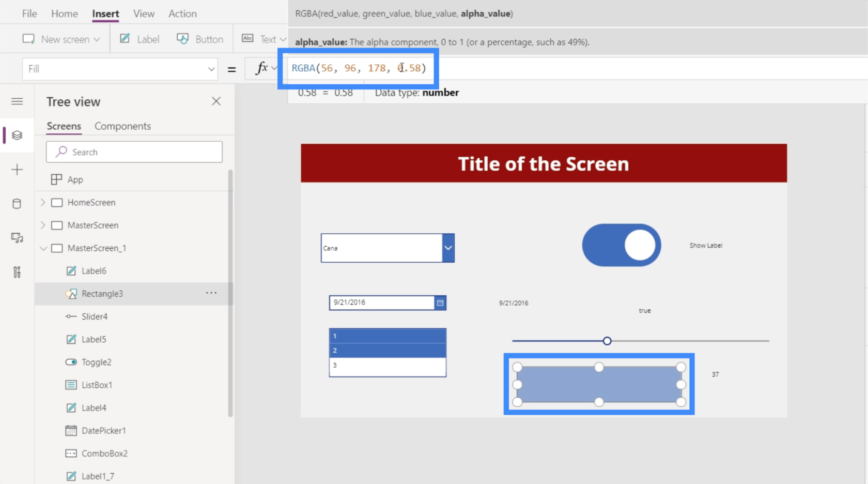This screenshot has width=868, height=484.
Task: Open the calendar icon in date picker
Action: (440, 303)
